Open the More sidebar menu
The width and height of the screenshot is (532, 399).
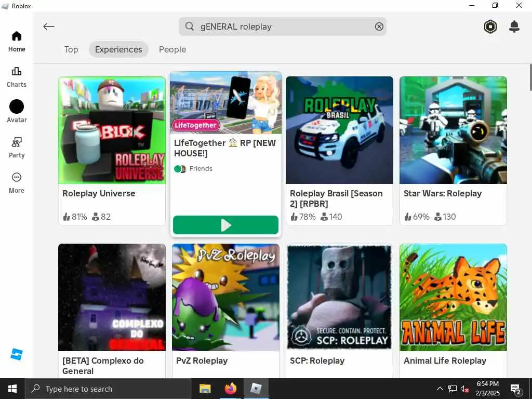(x=16, y=183)
